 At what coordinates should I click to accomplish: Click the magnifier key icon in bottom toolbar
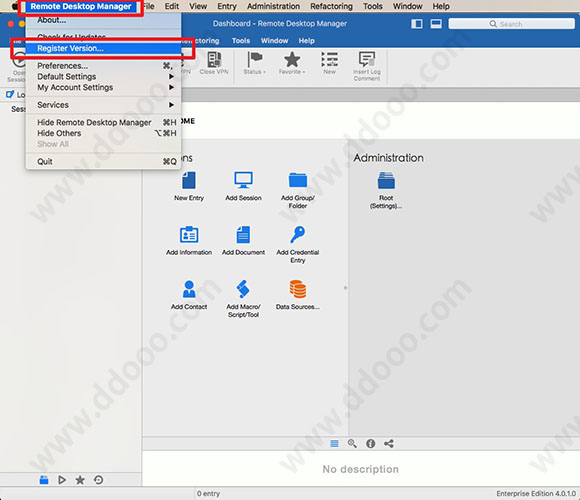[352, 443]
